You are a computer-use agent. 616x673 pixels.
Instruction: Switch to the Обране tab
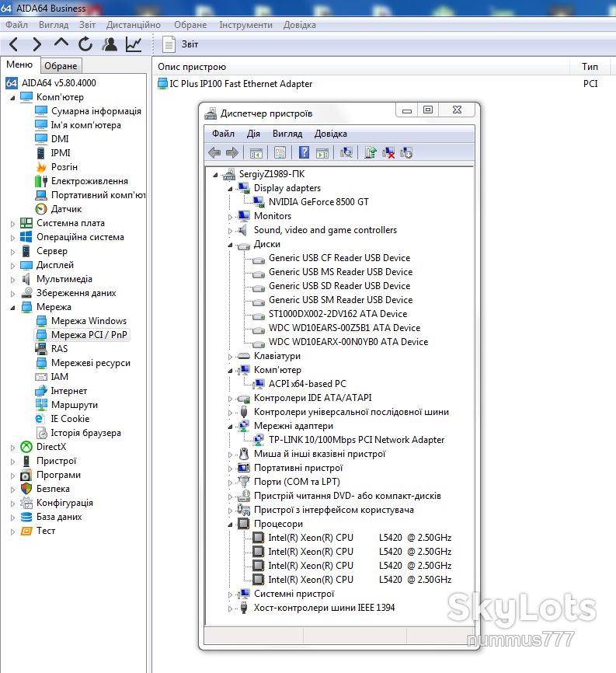pos(61,66)
